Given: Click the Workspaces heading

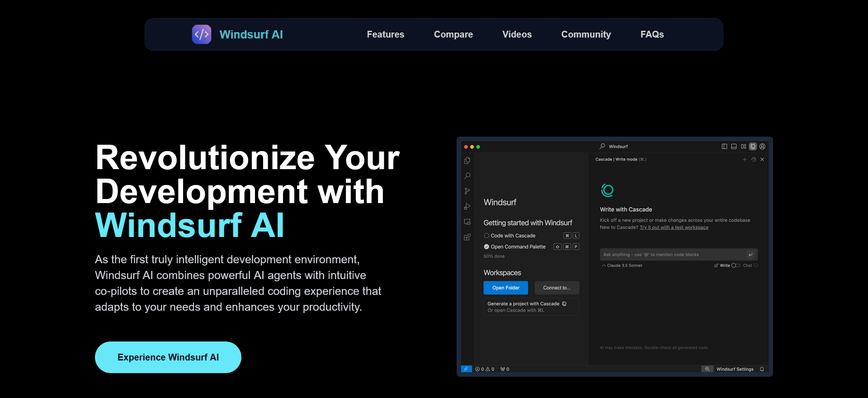Looking at the screenshot, I should pos(502,273).
